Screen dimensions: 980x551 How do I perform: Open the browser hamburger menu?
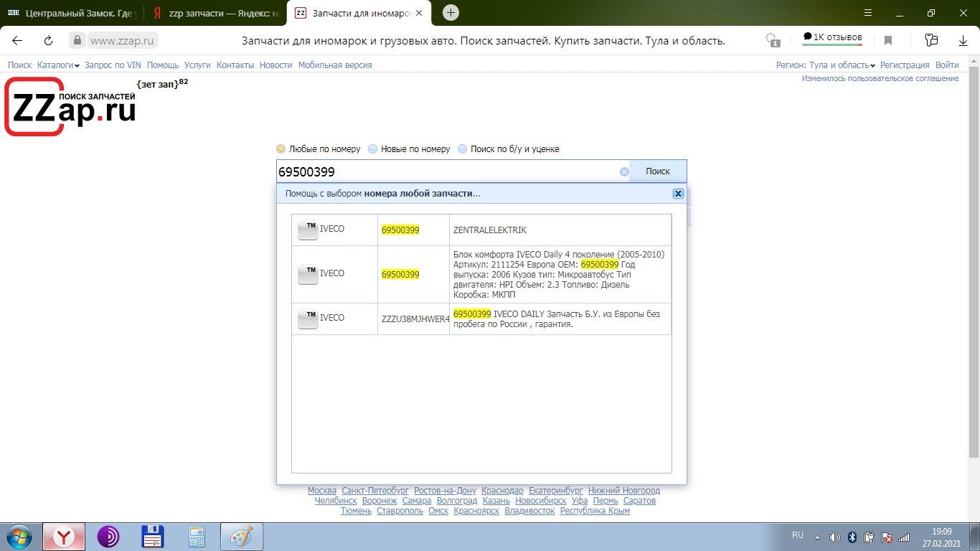pyautogui.click(x=869, y=13)
